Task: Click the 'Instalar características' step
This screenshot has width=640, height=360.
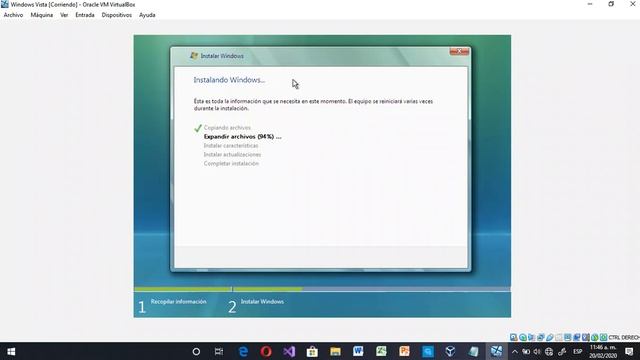Action: [231, 146]
